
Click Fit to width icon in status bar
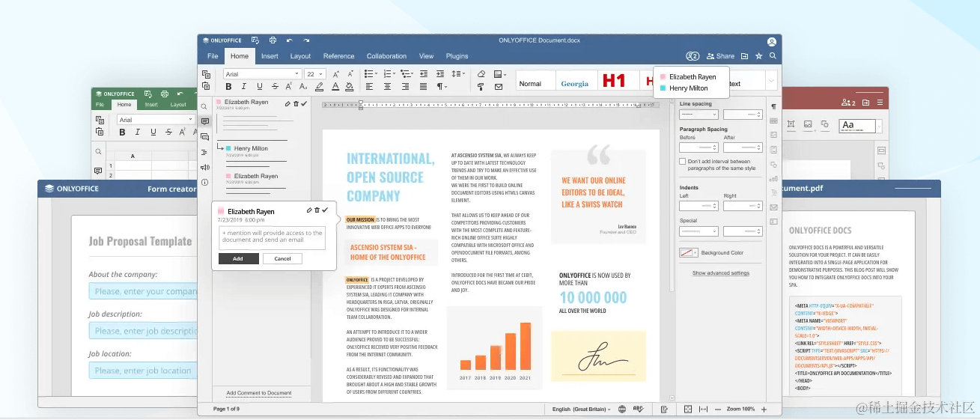click(x=704, y=409)
